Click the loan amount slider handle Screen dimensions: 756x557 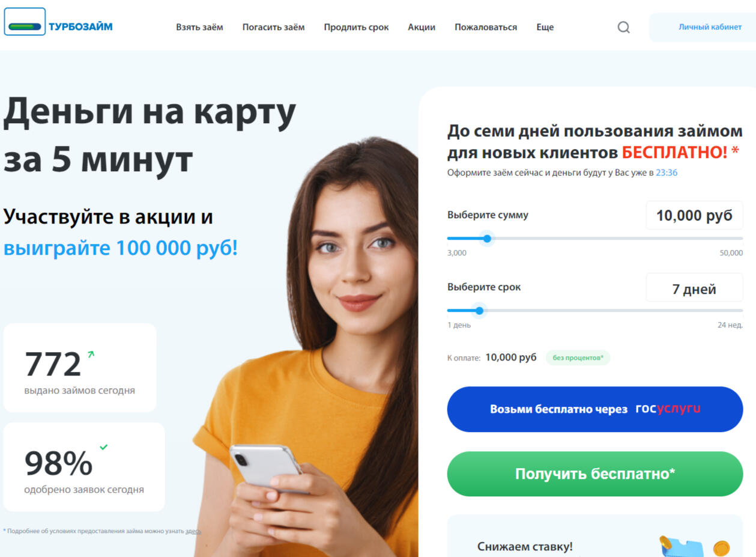(487, 239)
